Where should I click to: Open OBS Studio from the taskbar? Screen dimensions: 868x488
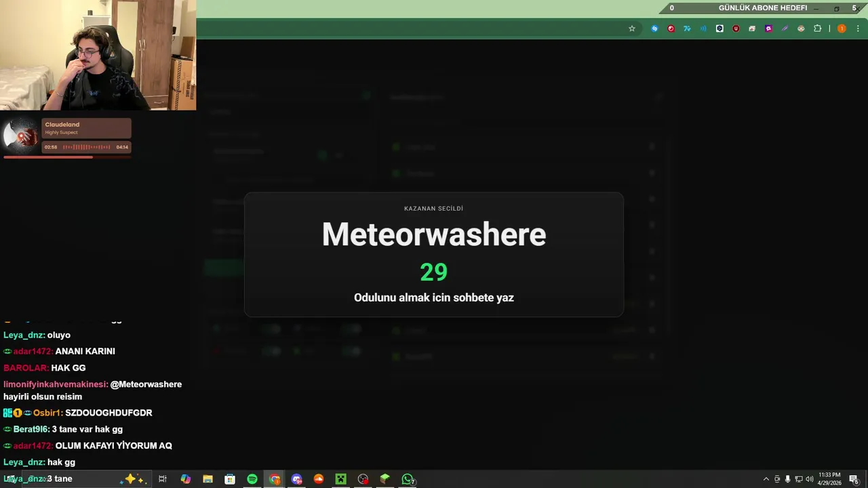(x=363, y=479)
